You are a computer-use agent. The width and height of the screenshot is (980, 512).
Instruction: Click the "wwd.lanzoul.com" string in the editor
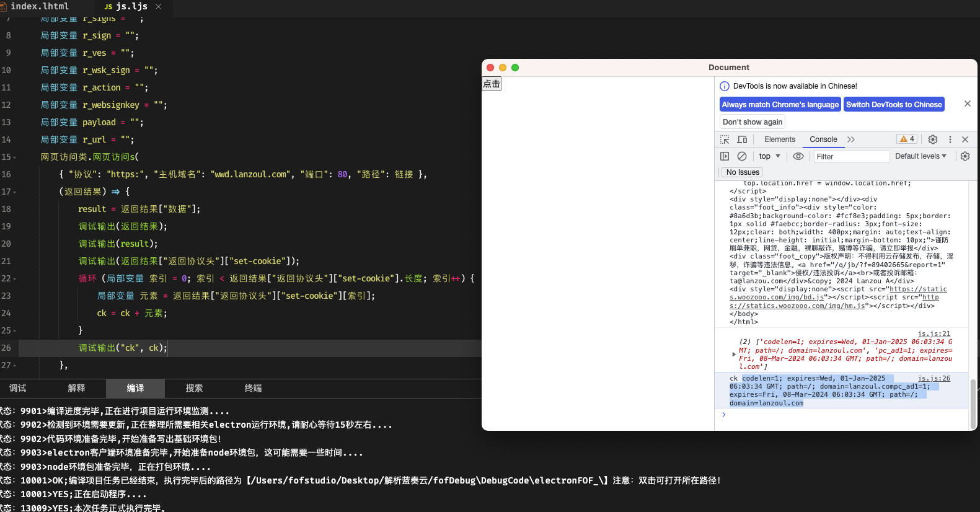point(251,175)
